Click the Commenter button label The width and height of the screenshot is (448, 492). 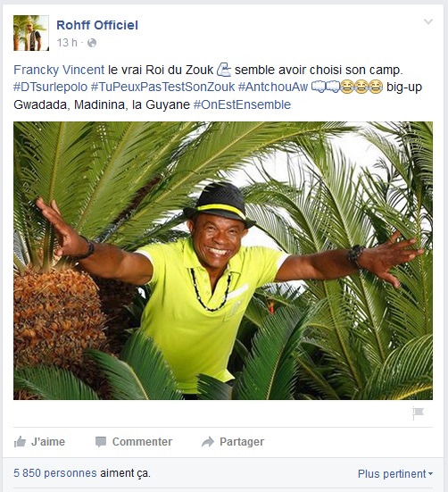click(142, 442)
